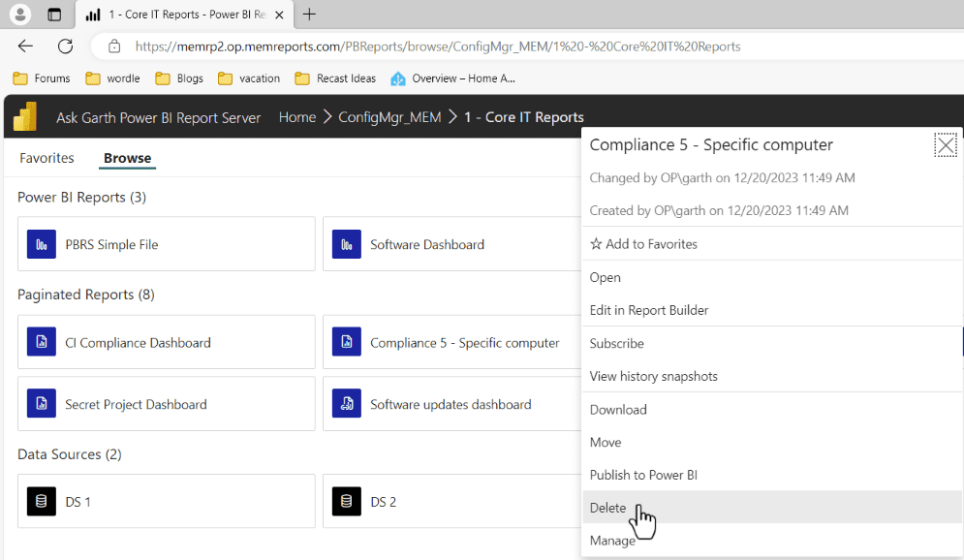Open the Blogs bookmark folder
The width and height of the screenshot is (964, 560).
click(x=179, y=78)
